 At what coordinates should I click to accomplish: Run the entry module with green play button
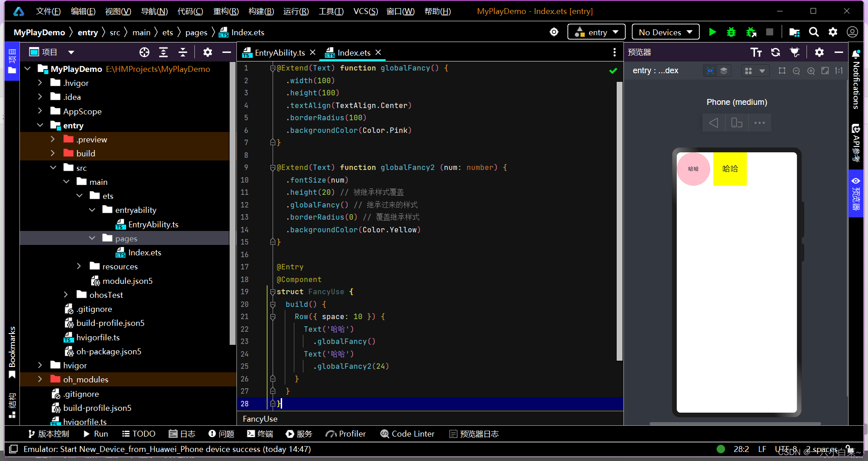[x=712, y=32]
